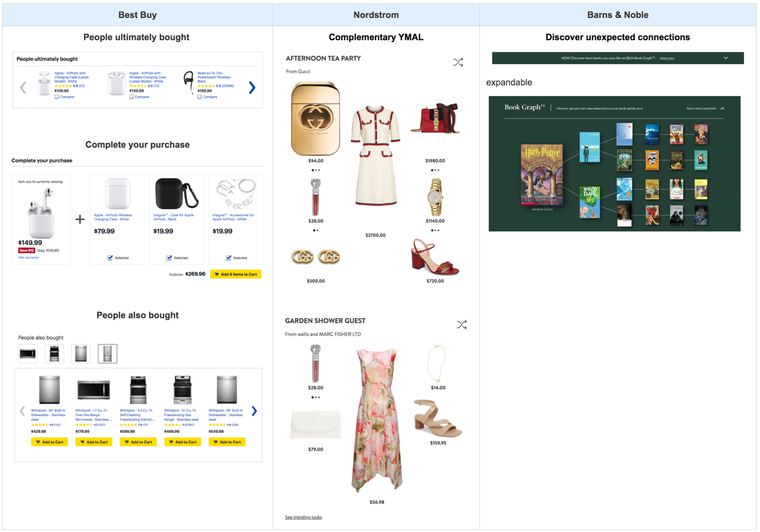Move the People also bought carousel left
Screen dimensions: 760x532
tap(22, 411)
